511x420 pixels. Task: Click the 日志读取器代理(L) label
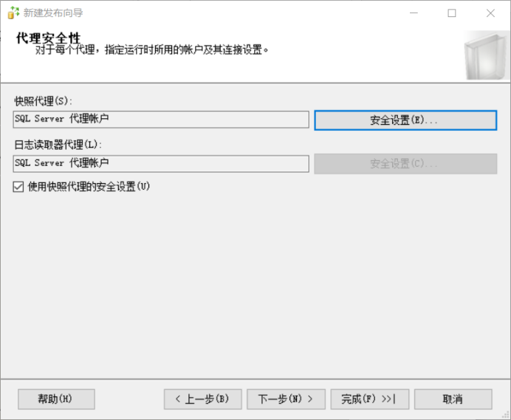click(x=58, y=145)
